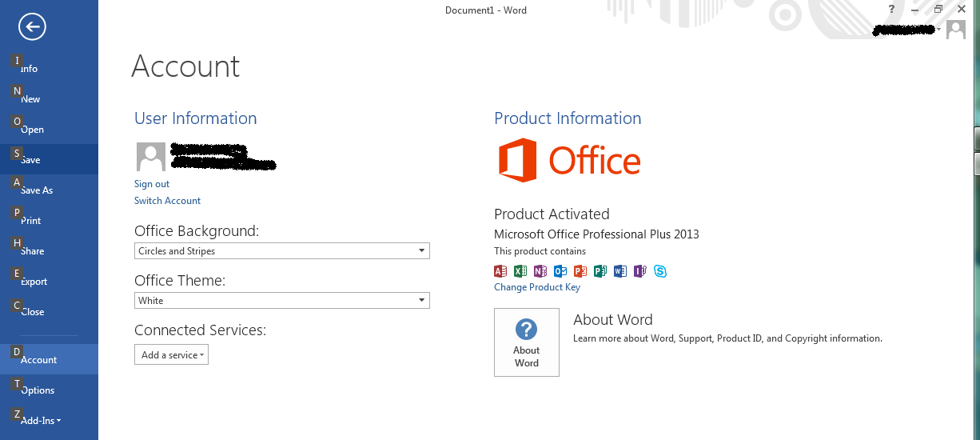Minimize the Word window
The height and width of the screenshot is (440, 980).
(x=914, y=10)
